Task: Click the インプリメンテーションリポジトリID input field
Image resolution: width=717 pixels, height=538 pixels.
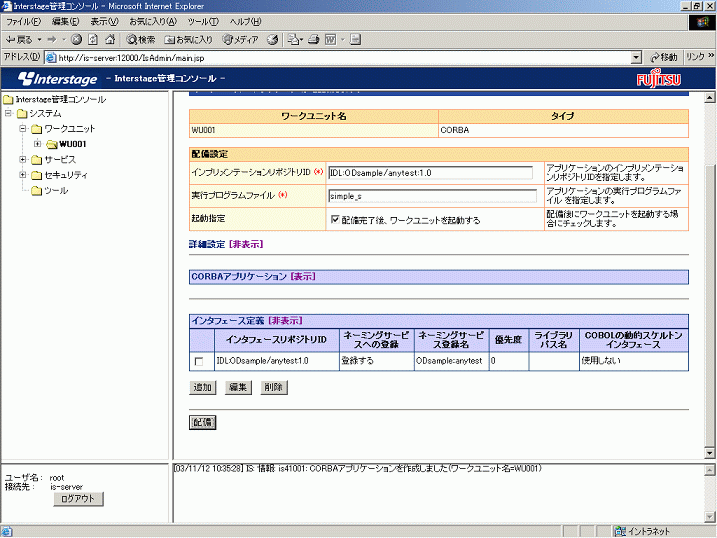Action: [430, 173]
